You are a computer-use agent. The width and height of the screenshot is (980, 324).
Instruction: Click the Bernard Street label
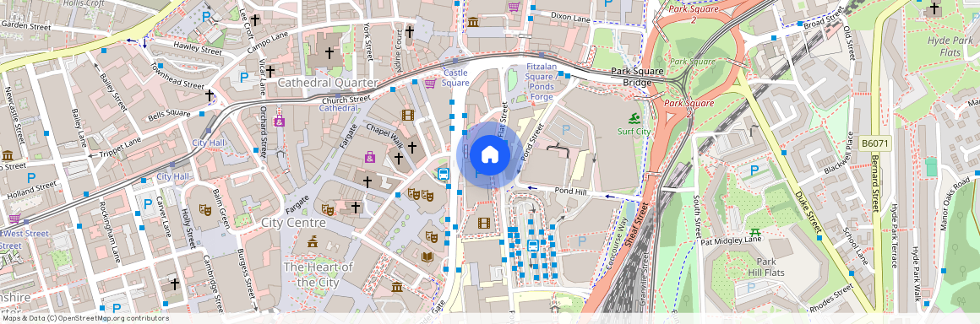[875, 185]
